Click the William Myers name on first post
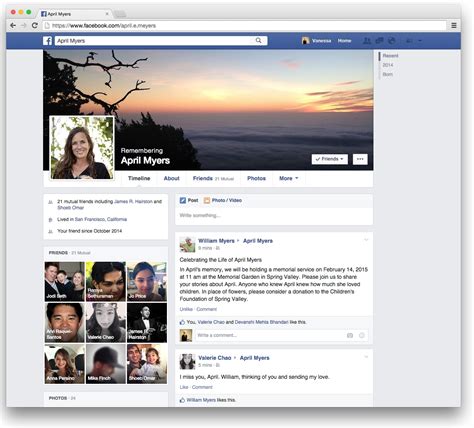This screenshot has width=474, height=428. [216, 241]
